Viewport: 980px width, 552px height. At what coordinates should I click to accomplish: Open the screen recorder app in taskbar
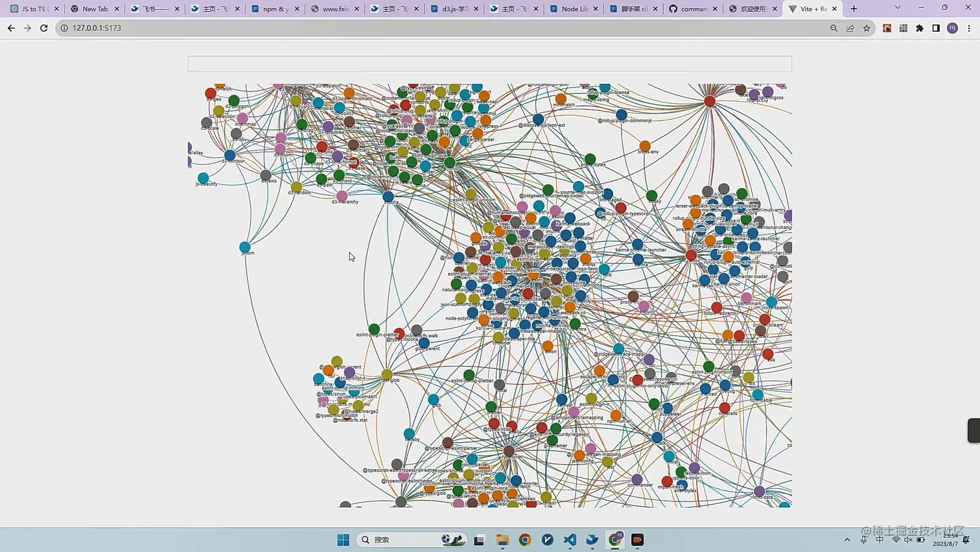pyautogui.click(x=637, y=540)
